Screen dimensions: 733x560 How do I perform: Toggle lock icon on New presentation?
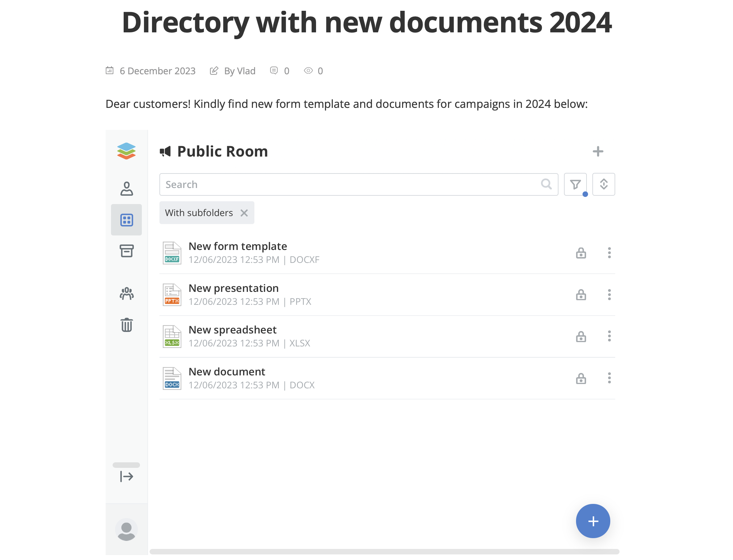tap(581, 294)
